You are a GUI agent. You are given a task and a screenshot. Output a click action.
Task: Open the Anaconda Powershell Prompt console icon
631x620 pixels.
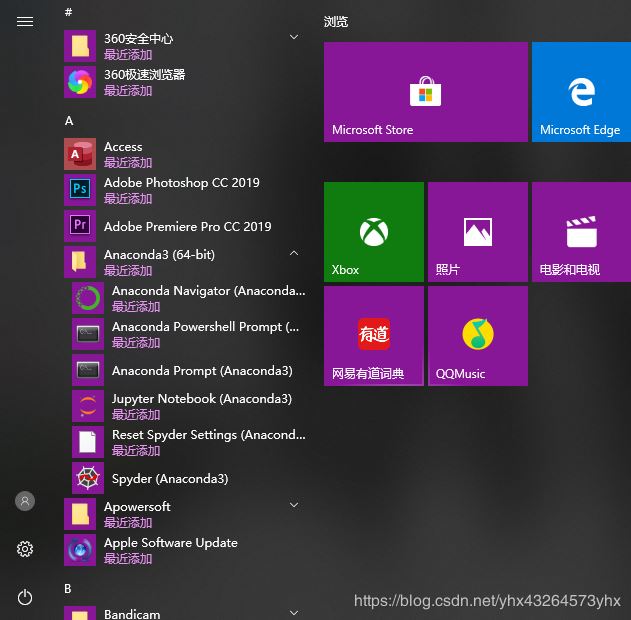[x=88, y=334]
